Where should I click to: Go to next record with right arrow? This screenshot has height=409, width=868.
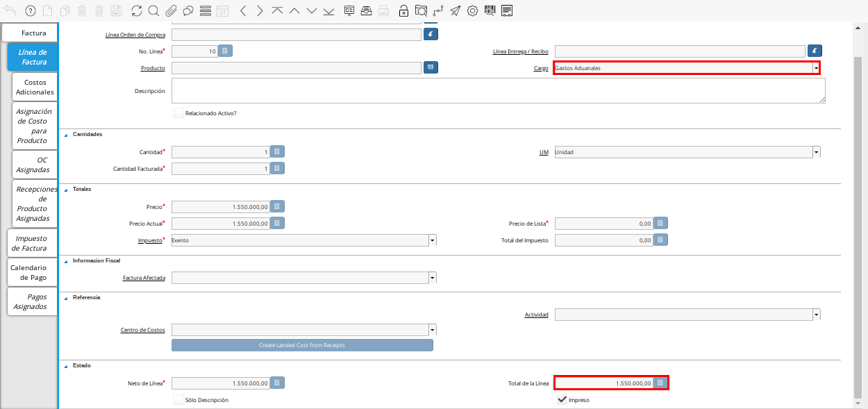[260, 10]
